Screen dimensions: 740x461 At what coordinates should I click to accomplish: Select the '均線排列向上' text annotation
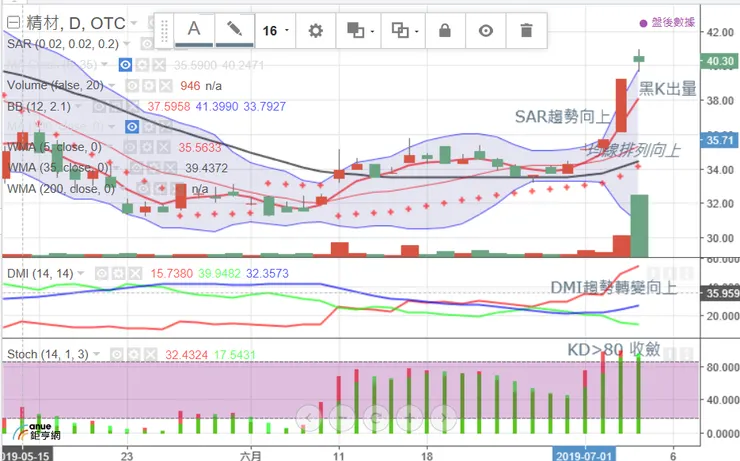click(x=632, y=150)
